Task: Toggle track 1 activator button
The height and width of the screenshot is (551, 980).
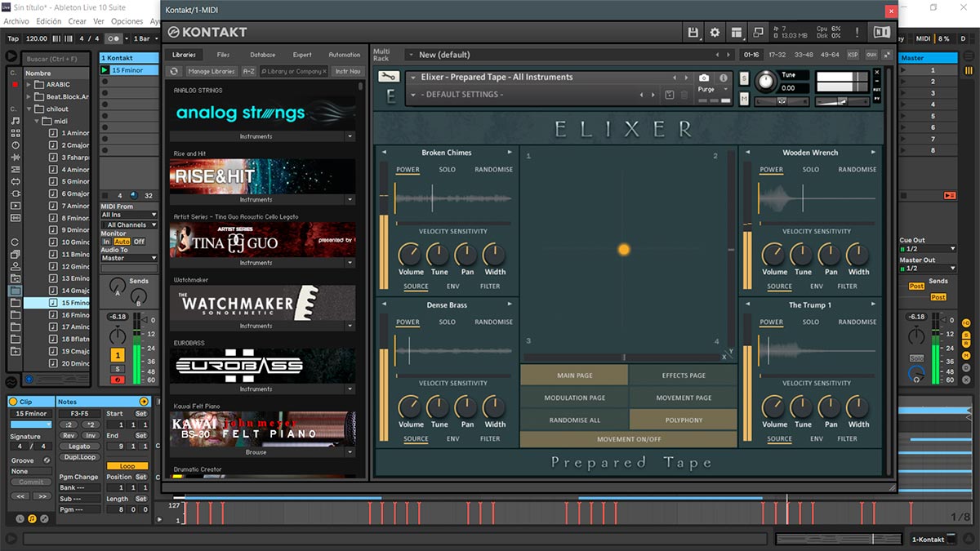Action: 118,355
